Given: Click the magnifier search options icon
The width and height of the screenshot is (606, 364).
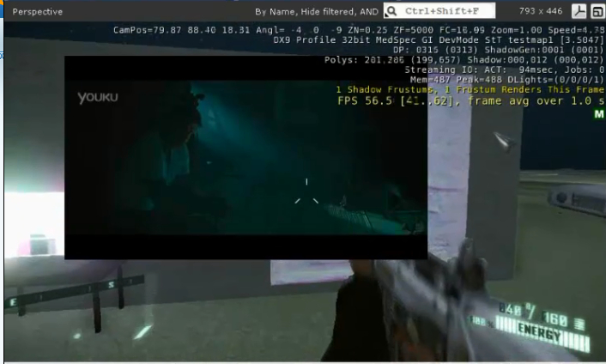Looking at the screenshot, I should (391, 11).
